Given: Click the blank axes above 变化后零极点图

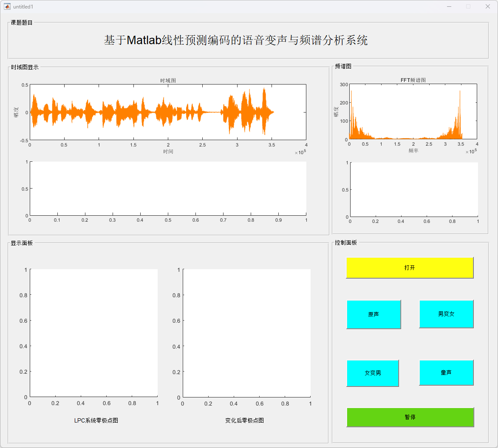Looking at the screenshot, I should point(246,333).
